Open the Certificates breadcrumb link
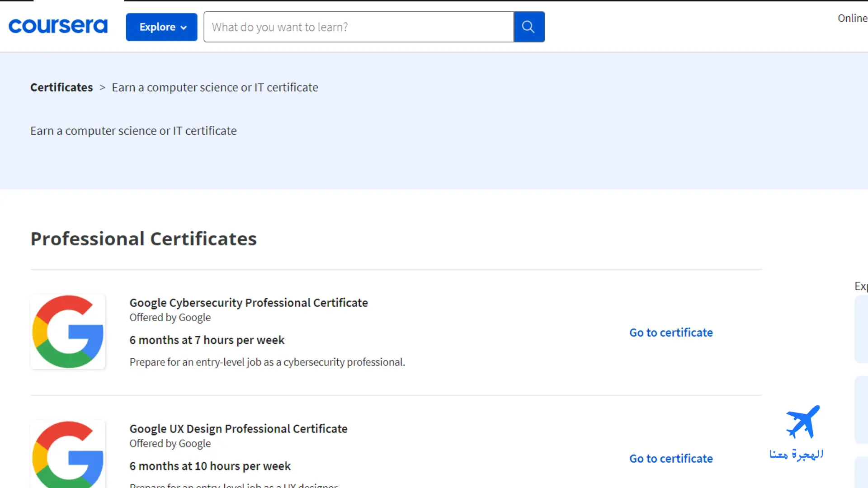The height and width of the screenshot is (488, 868). (61, 87)
